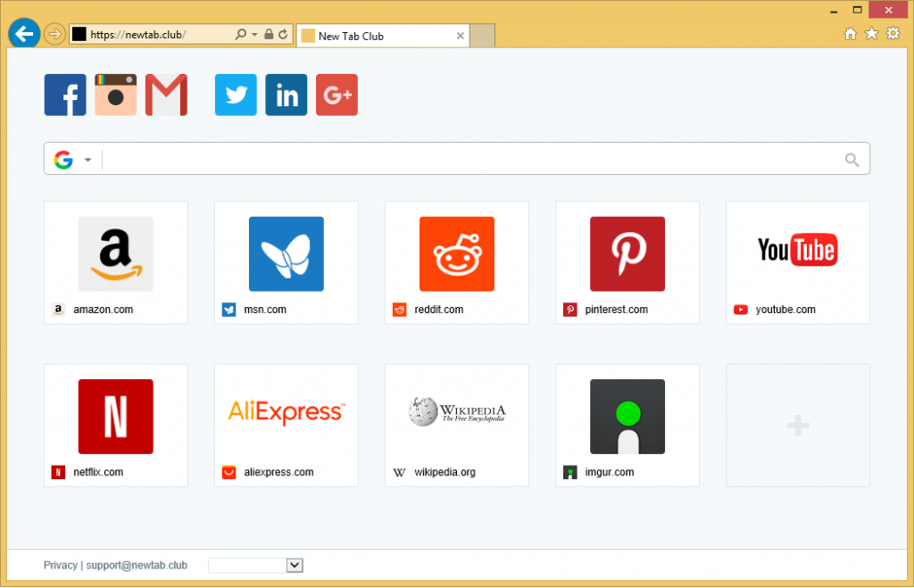Click the Privacy link in the footer
914x588 pixels.
60,565
